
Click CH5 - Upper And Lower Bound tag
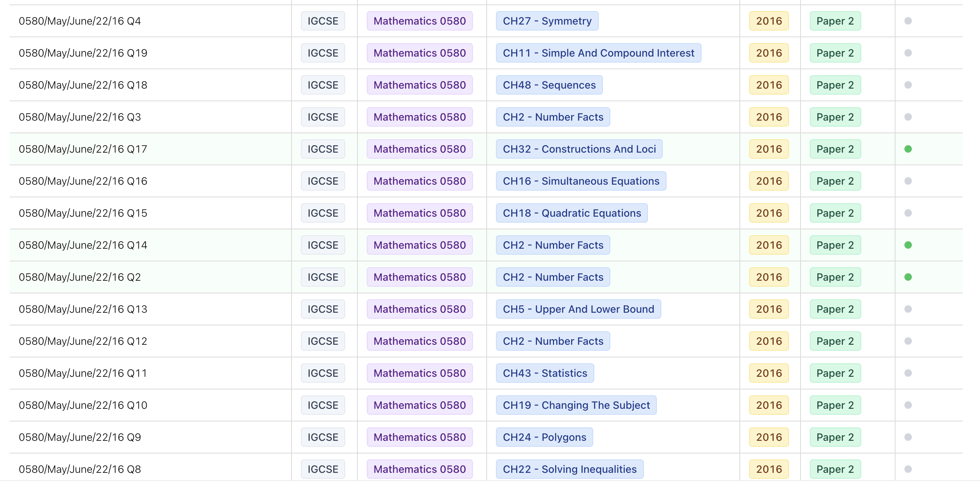point(577,309)
